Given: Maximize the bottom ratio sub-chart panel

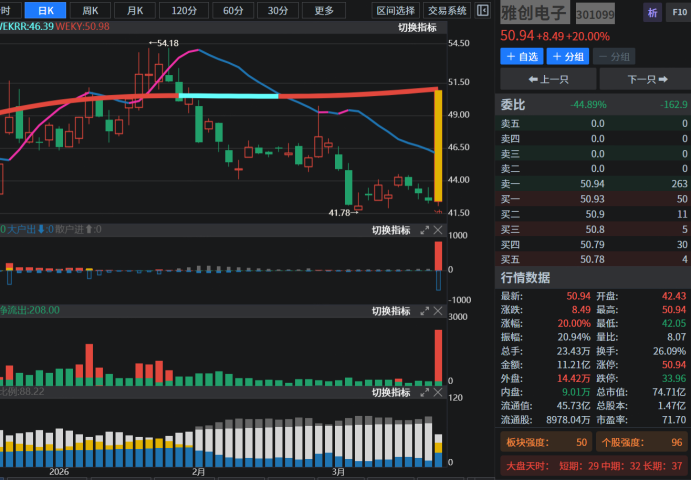Looking at the screenshot, I should pos(424,393).
